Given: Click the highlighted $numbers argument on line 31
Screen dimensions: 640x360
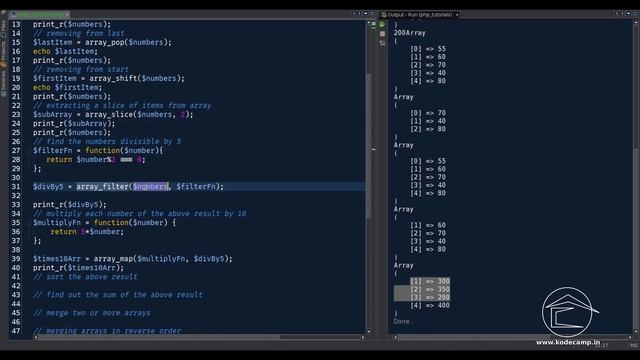Looking at the screenshot, I should (150, 187).
